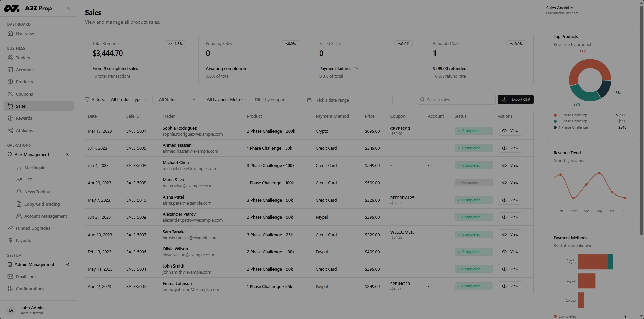Click the Traders people icon

[10, 58]
